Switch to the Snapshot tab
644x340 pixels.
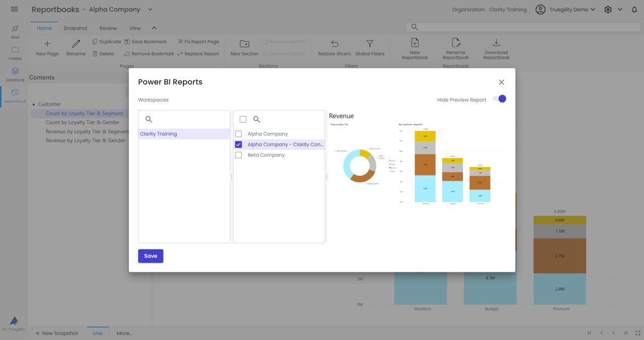[75, 28]
